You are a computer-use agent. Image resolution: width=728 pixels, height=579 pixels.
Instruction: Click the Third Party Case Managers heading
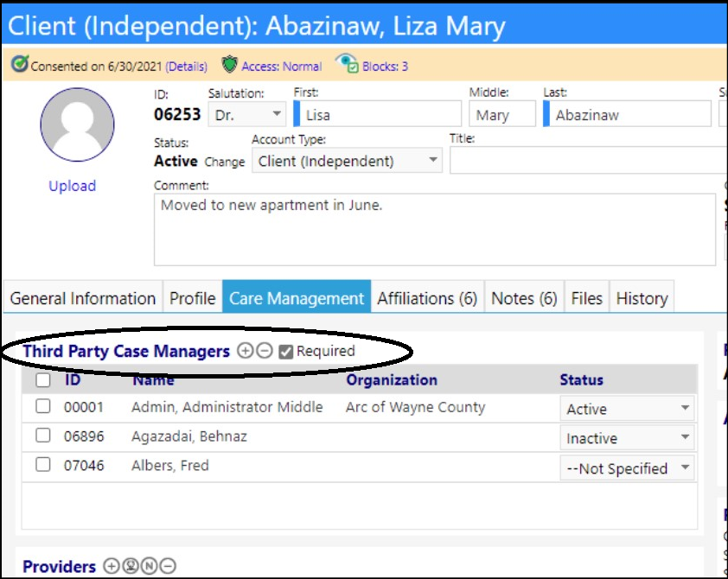(126, 351)
